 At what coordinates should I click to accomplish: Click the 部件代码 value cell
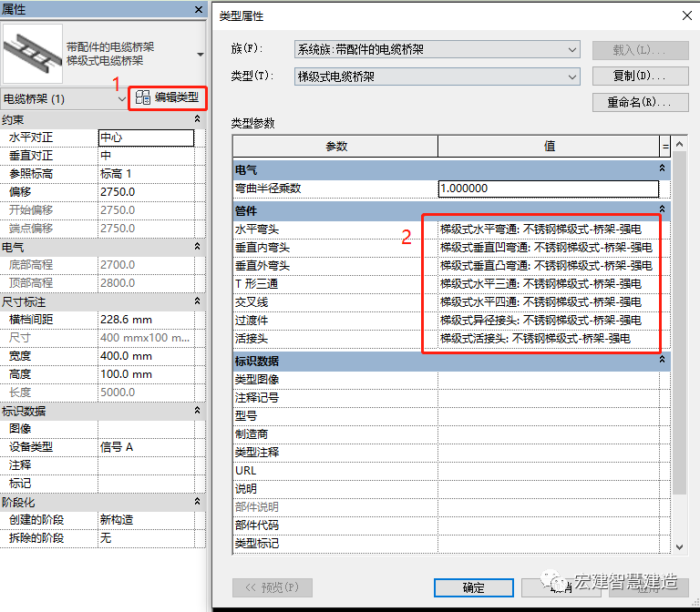[x=549, y=525]
